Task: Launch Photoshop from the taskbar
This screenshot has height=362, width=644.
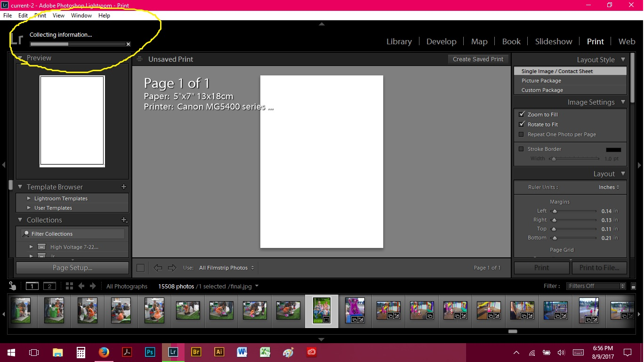Action: 150,352
